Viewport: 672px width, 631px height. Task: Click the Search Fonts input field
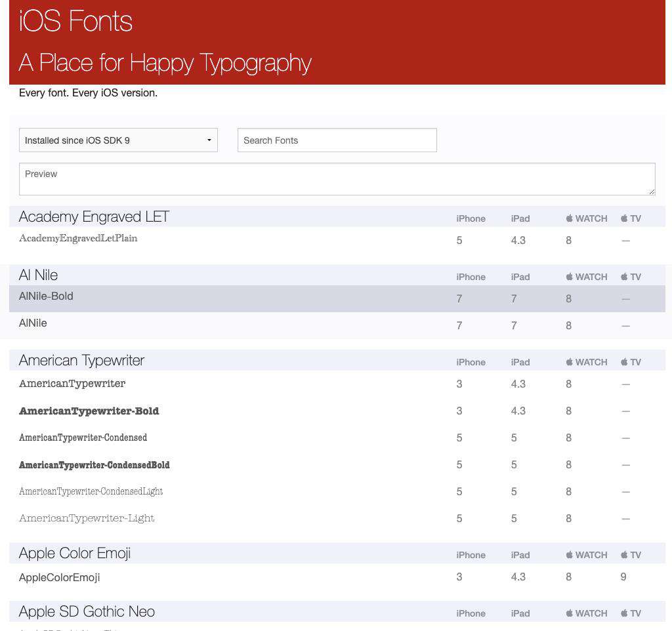[x=337, y=140]
